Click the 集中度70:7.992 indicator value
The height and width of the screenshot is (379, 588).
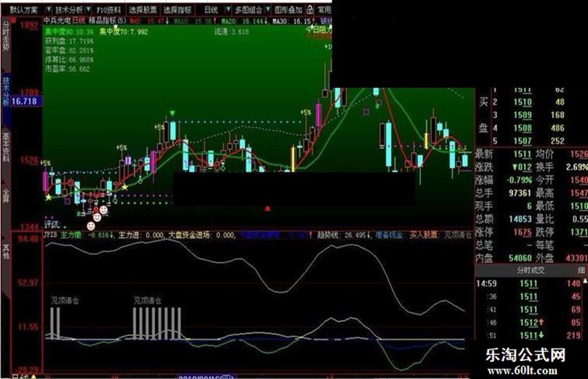[x=124, y=32]
